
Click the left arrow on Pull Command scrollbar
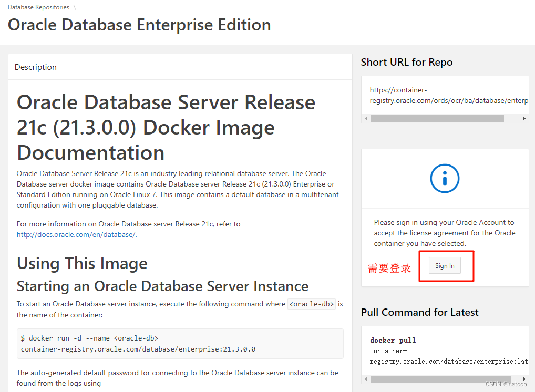click(x=365, y=379)
